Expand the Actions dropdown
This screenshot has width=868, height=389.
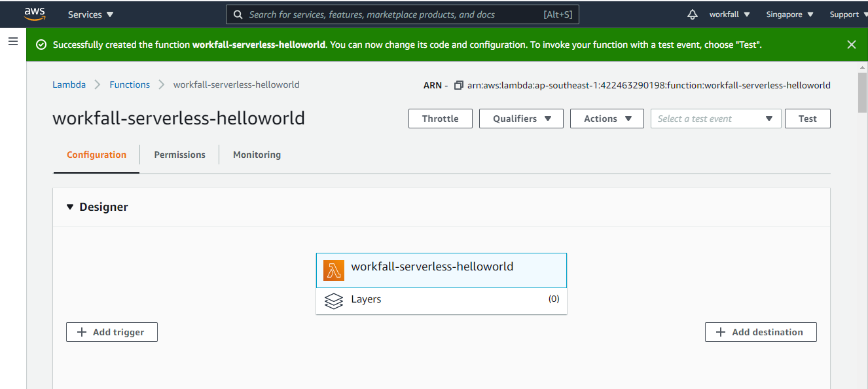tap(607, 119)
